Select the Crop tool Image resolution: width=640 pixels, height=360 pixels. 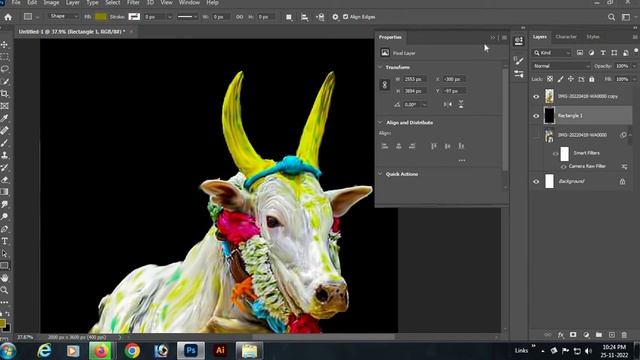(x=4, y=93)
